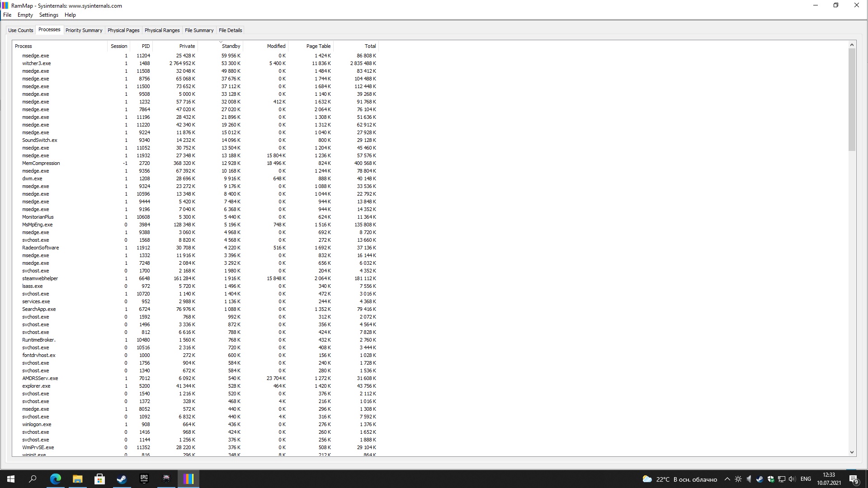Open the Windows Start menu

(x=11, y=479)
